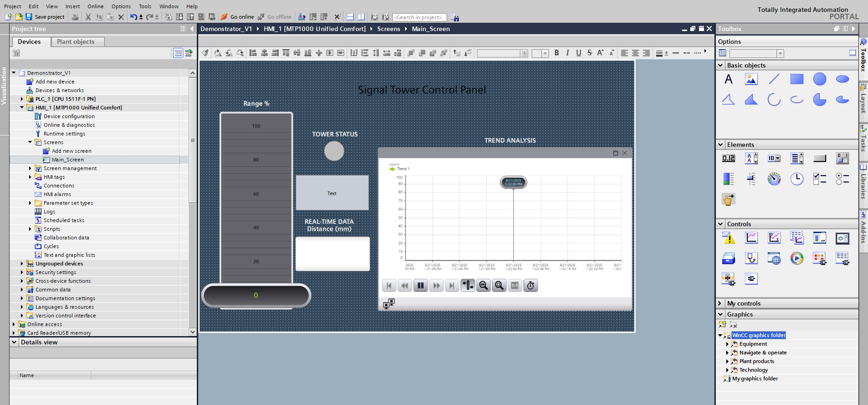Image resolution: width=868 pixels, height=405 pixels.
Task: Click the Go online button
Action: click(x=237, y=17)
